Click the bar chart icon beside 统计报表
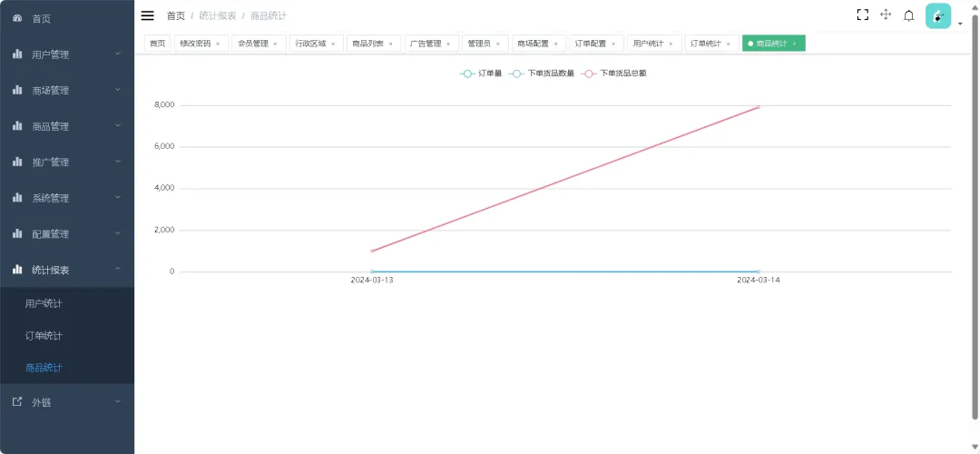 17,270
